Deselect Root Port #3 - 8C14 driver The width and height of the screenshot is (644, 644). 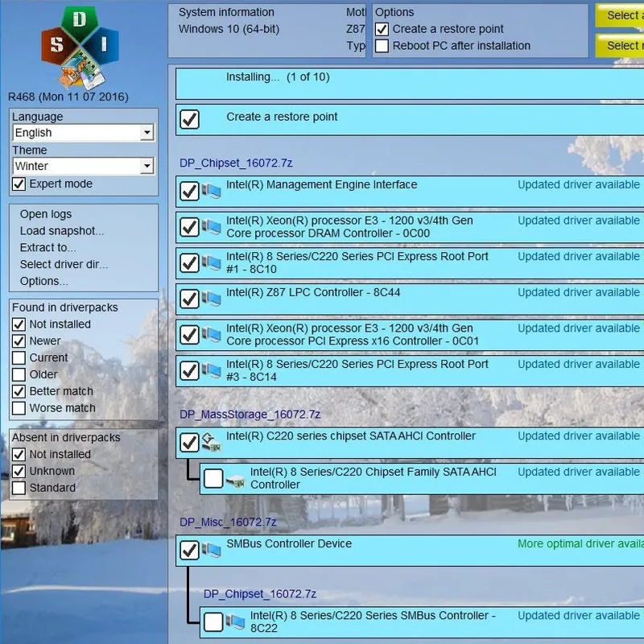(189, 371)
